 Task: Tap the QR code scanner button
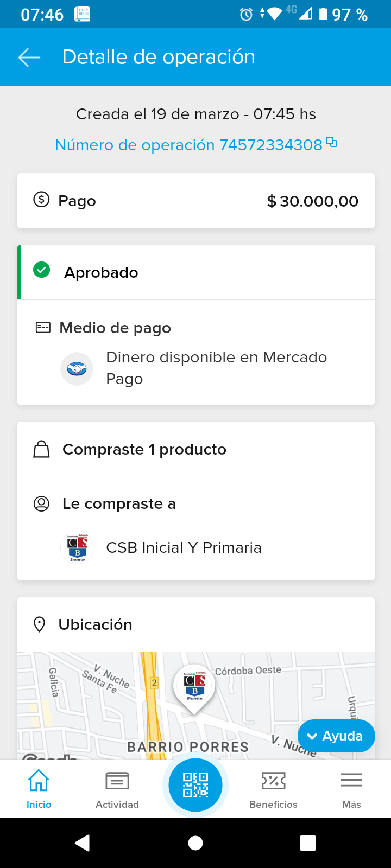195,785
